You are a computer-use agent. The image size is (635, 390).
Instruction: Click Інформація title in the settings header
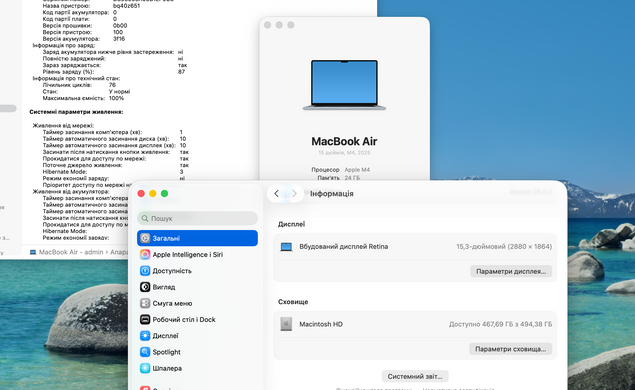[332, 194]
